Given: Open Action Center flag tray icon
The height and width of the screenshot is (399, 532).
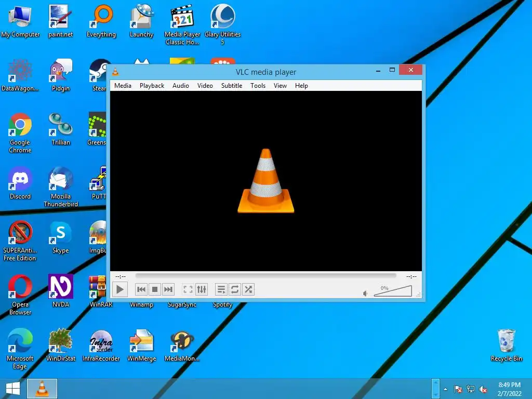Looking at the screenshot, I should tap(458, 390).
